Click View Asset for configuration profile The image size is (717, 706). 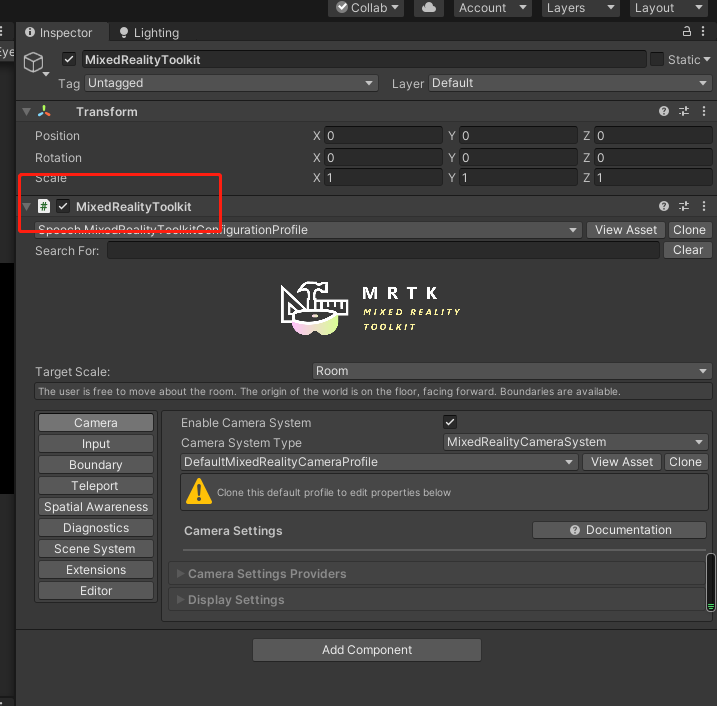(x=626, y=230)
